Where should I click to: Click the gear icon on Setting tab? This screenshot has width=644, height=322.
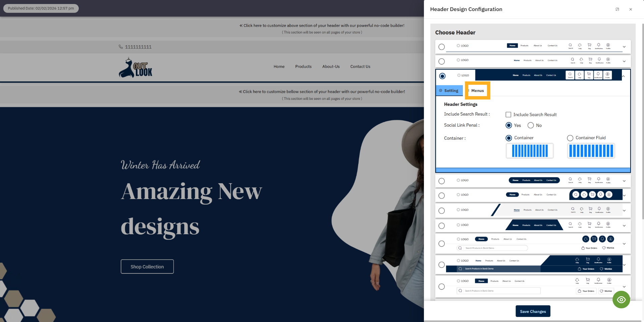tap(441, 90)
